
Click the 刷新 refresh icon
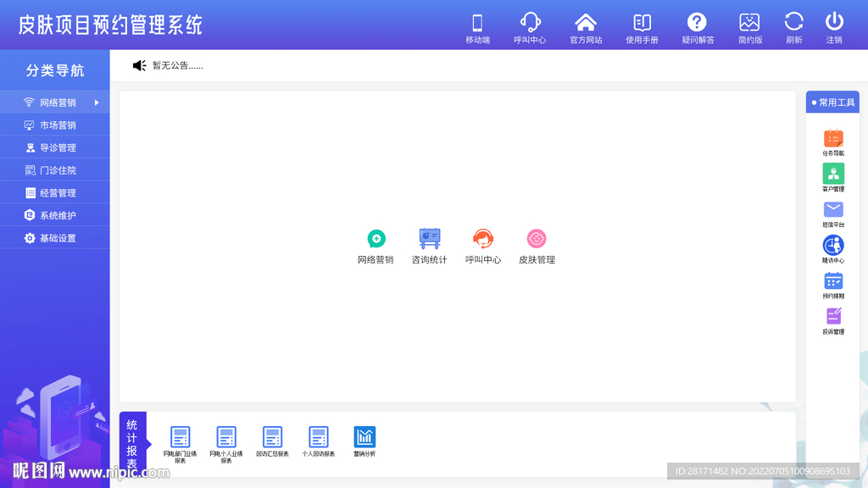(x=793, y=22)
